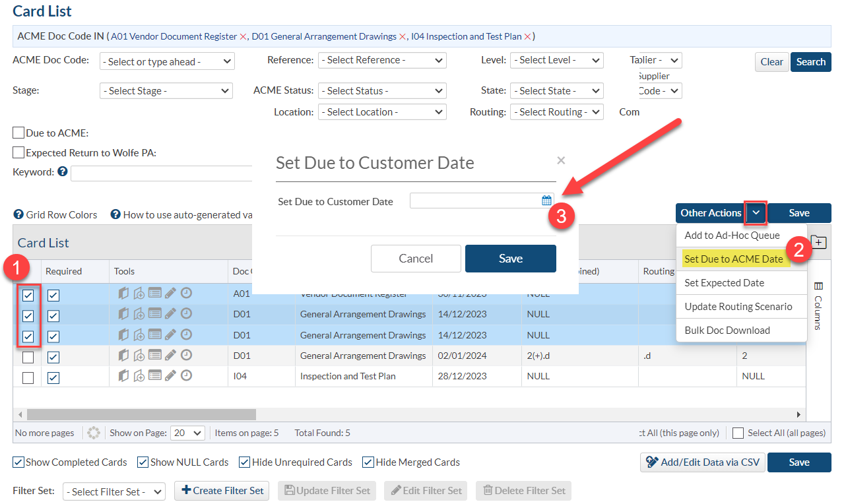Toggle Hide Unrequired Cards
Image resolution: width=846 pixels, height=504 pixels.
[244, 462]
